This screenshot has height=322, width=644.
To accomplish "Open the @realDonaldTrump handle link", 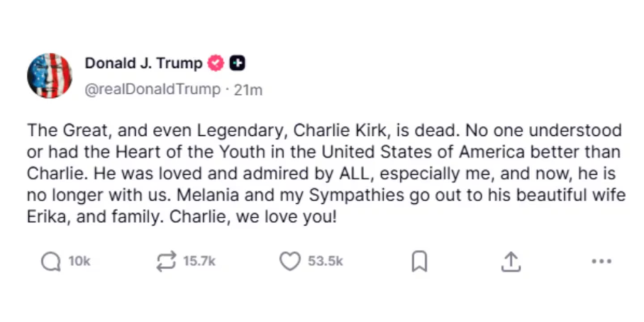I will (152, 90).
